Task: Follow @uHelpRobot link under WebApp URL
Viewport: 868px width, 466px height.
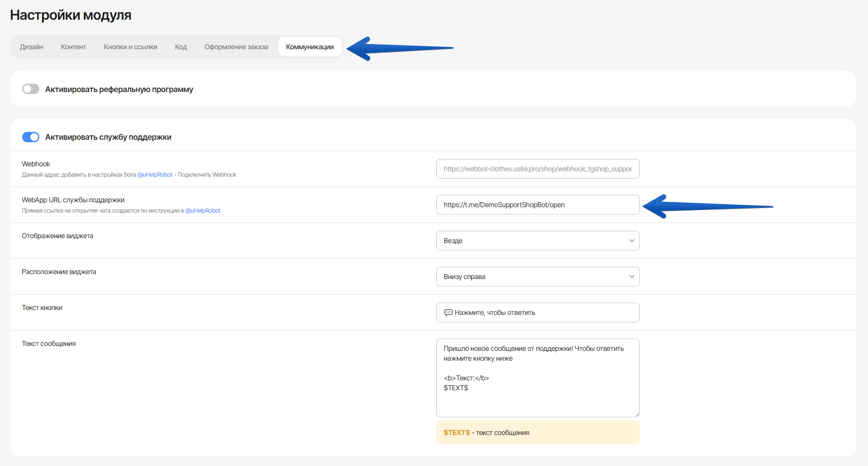Action: click(x=203, y=211)
